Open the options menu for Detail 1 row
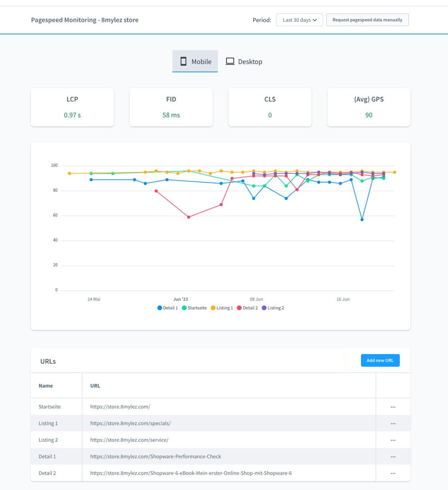448x490 pixels. point(393,456)
